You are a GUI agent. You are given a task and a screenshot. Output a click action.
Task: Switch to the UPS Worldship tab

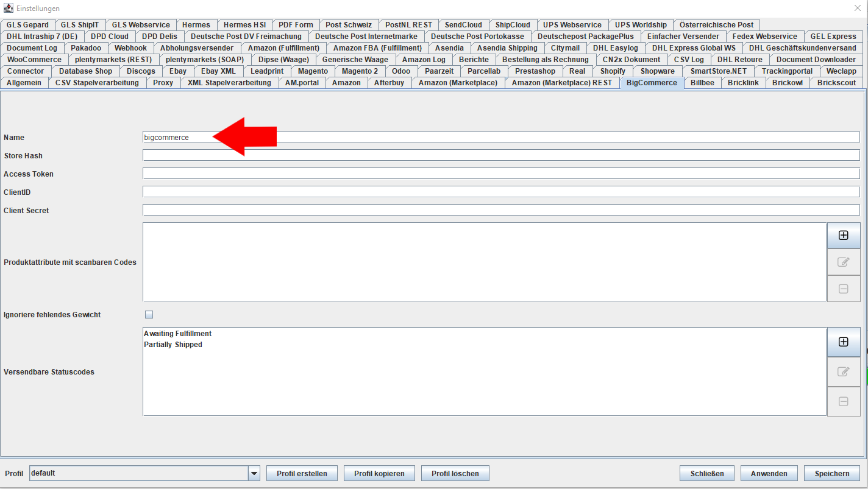point(641,25)
